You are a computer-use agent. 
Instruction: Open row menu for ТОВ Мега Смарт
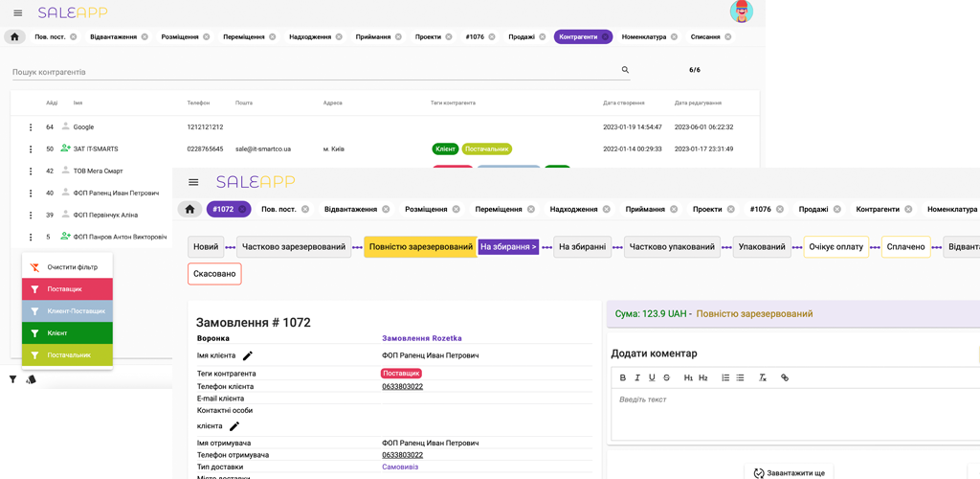pos(30,171)
